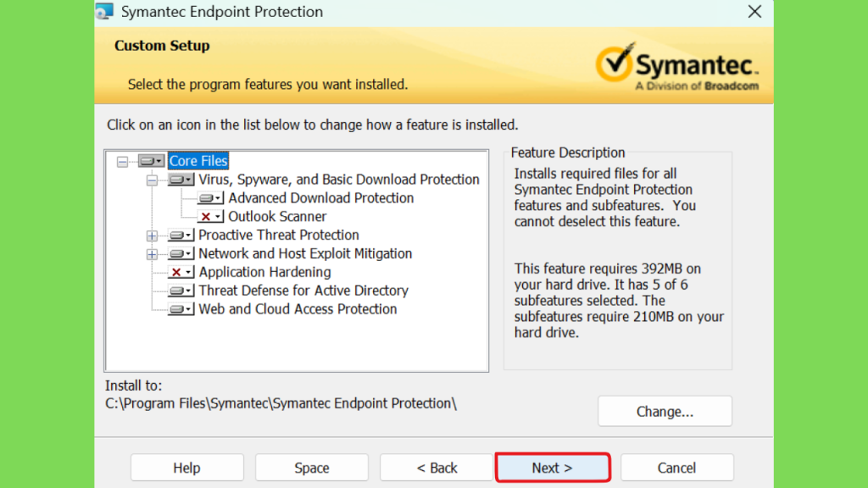Select the Outlook Scanner feature label
Image resolution: width=868 pixels, height=488 pixels.
point(277,216)
